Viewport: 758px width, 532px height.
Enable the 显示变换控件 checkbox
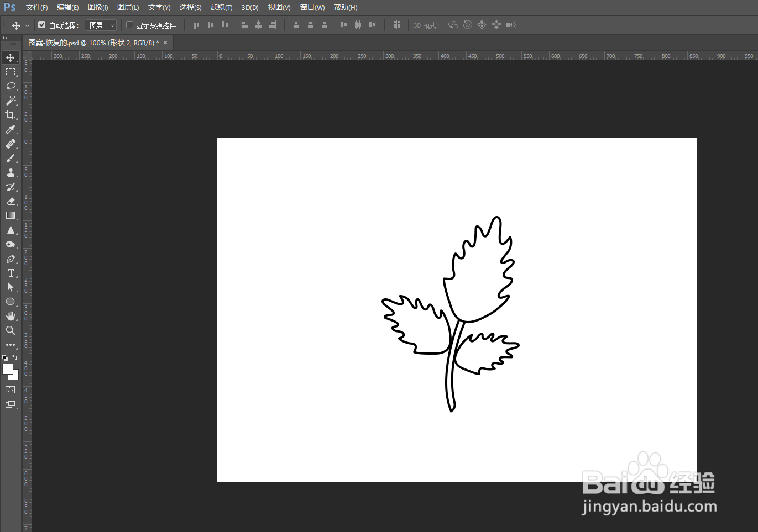click(130, 25)
